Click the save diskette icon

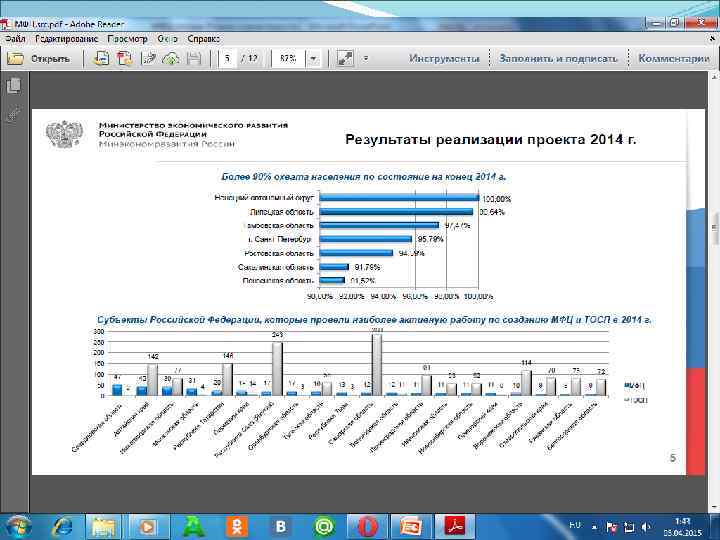[x=194, y=58]
